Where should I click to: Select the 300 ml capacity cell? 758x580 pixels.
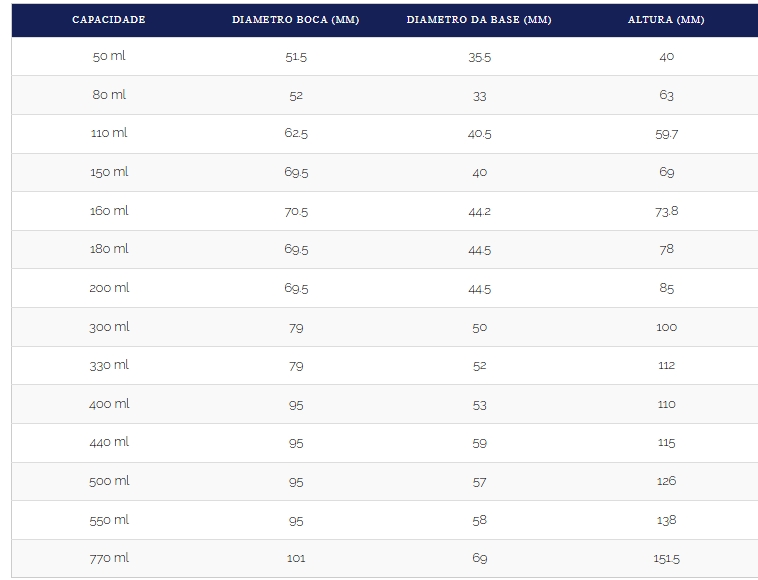pyautogui.click(x=109, y=327)
